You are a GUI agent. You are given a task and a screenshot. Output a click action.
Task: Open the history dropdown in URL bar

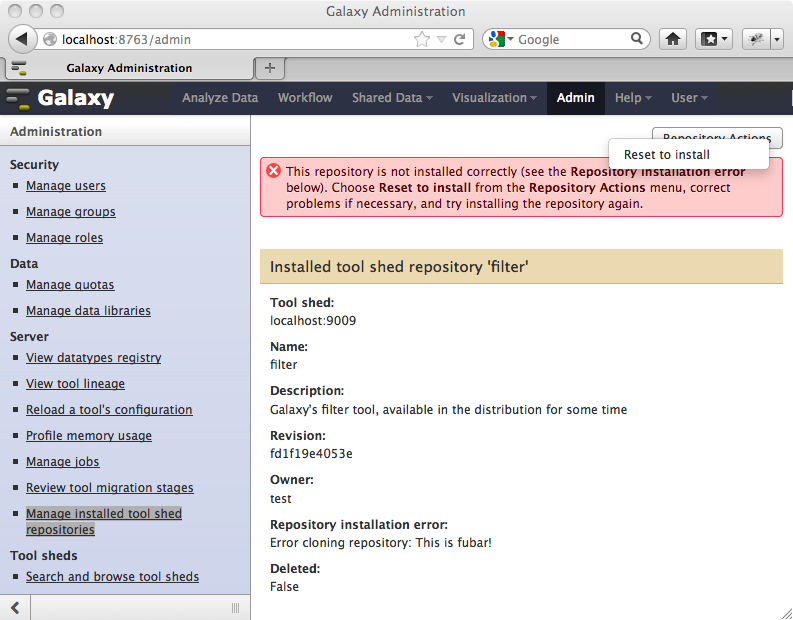point(441,39)
